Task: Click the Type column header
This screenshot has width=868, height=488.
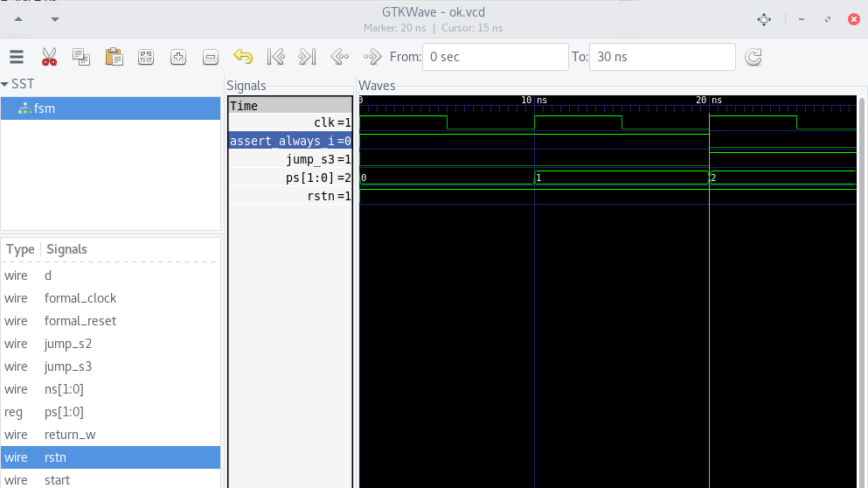Action: tap(20, 249)
